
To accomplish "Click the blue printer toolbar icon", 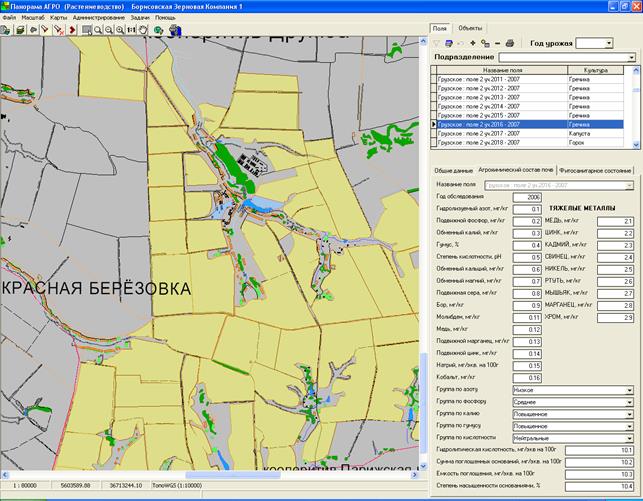I will (x=175, y=30).
